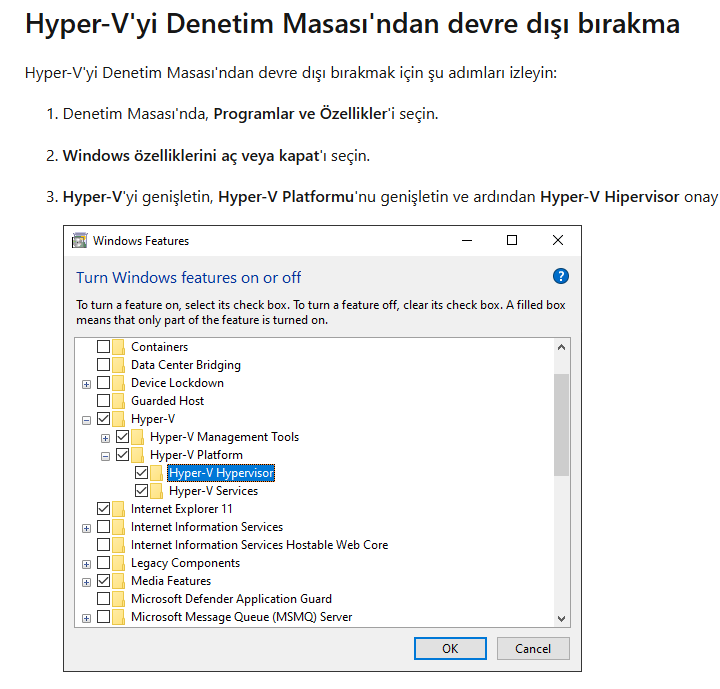Click the Containers folder icon

[x=118, y=346]
